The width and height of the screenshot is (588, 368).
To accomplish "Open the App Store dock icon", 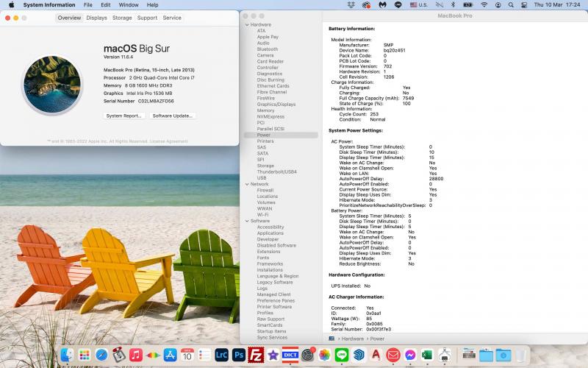I will click(x=171, y=355).
